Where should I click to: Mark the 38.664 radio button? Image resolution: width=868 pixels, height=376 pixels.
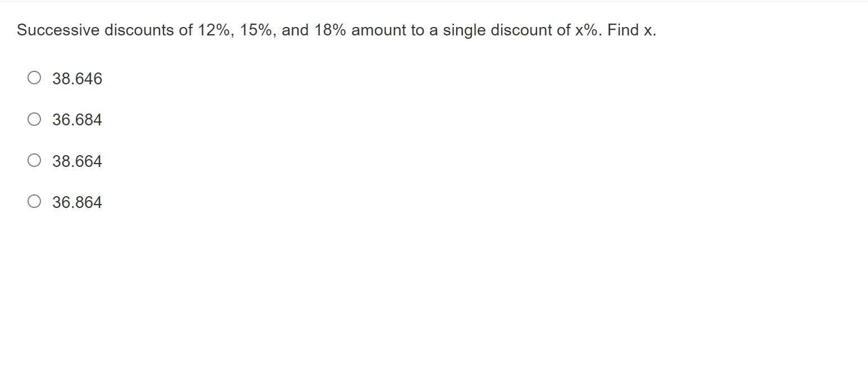[x=34, y=161]
